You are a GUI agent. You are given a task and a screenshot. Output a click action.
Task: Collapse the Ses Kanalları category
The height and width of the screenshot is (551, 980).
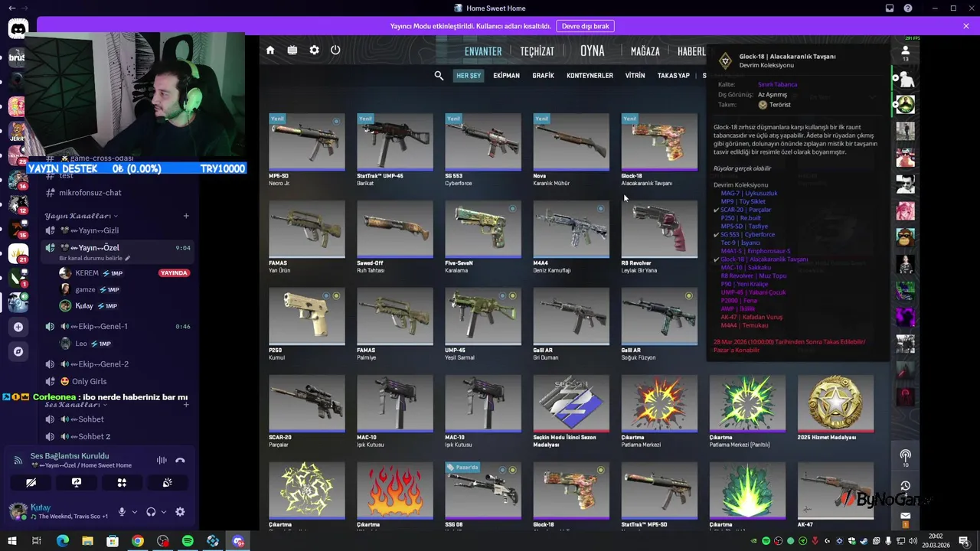(x=76, y=404)
